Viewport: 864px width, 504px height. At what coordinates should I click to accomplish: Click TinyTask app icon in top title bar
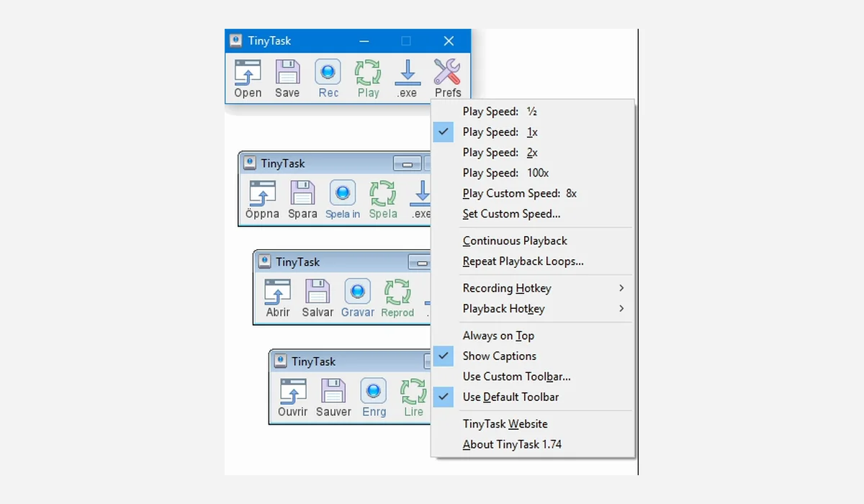pyautogui.click(x=235, y=41)
